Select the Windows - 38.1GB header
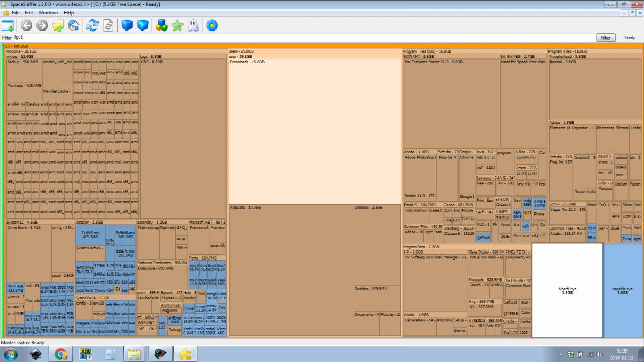This screenshot has width=644, height=362. (x=115, y=51)
